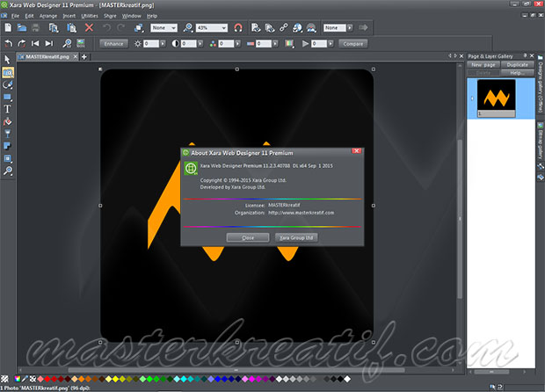
Task: Select page 1 thumbnail in gallery
Action: pos(496,98)
